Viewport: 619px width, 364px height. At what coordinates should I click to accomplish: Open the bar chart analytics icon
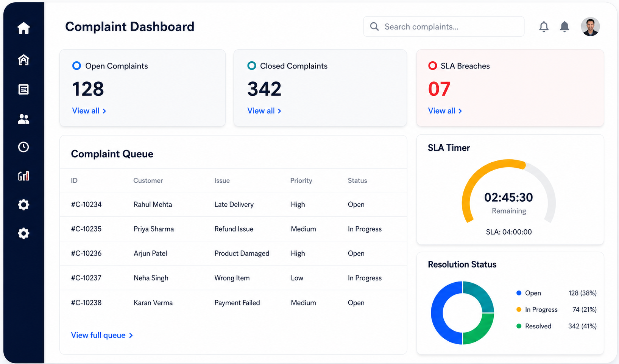click(23, 176)
